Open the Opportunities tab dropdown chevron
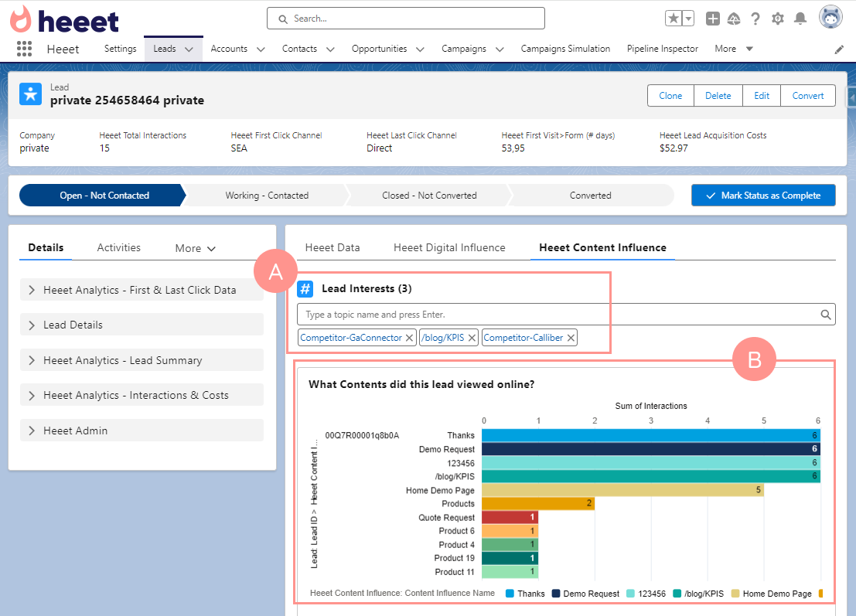 [420, 49]
